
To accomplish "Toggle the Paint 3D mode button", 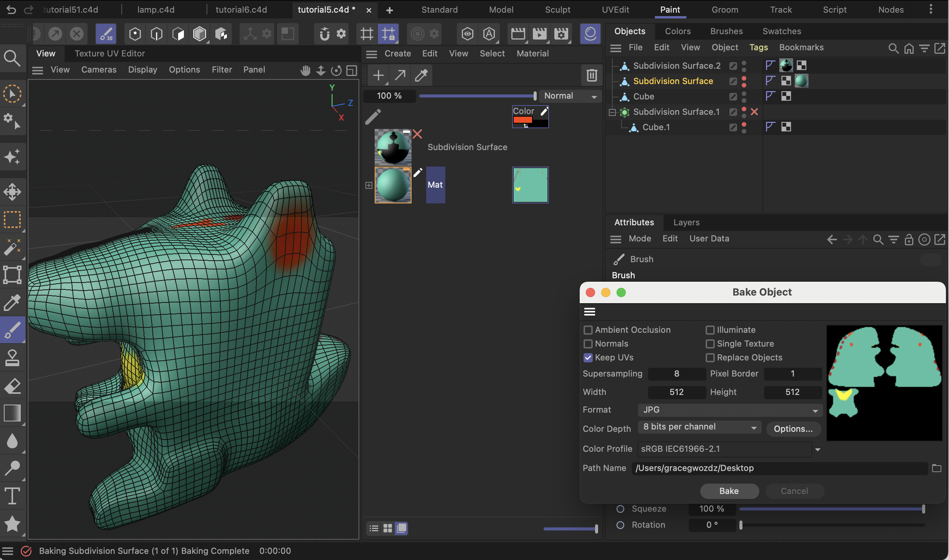I will click(x=106, y=33).
